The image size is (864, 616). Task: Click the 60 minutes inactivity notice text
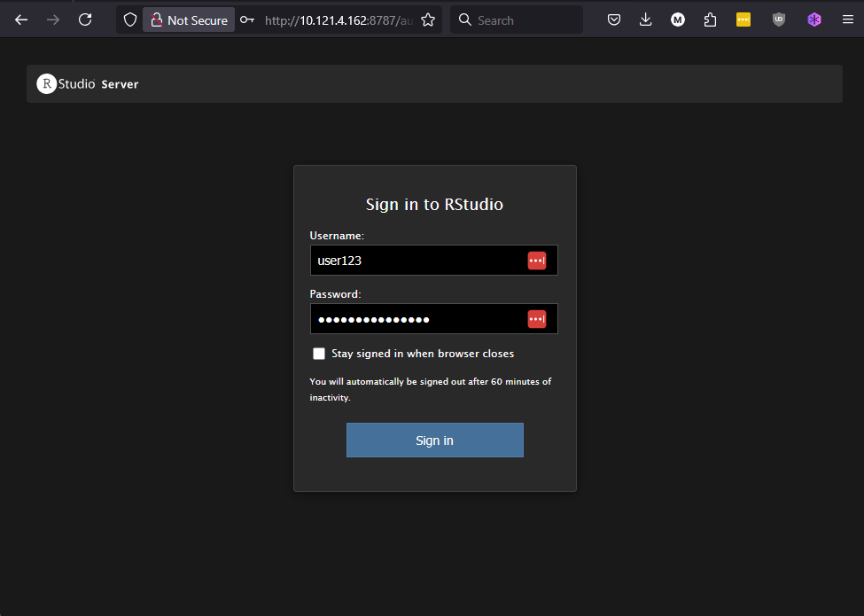point(431,390)
